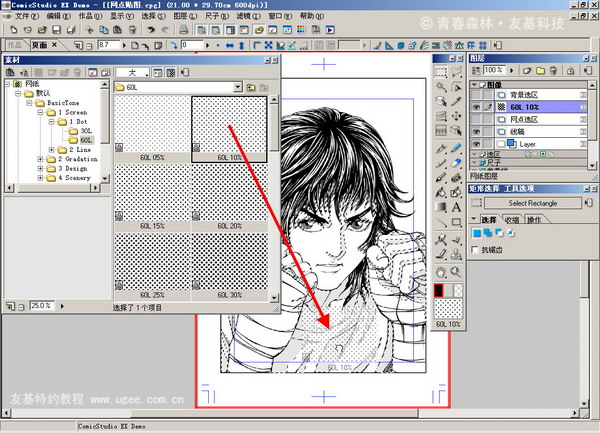This screenshot has width=600, height=434.
Task: Open thumbnail size dropdown showing 大
Action: tap(132, 72)
